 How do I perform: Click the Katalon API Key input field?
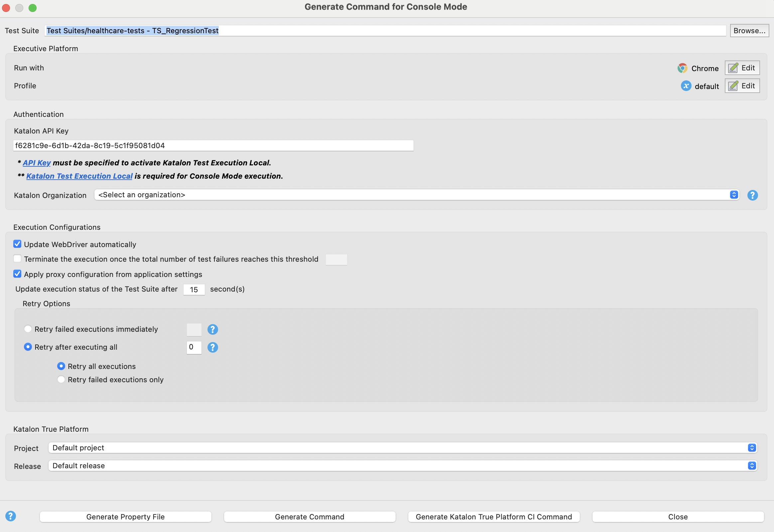(213, 146)
